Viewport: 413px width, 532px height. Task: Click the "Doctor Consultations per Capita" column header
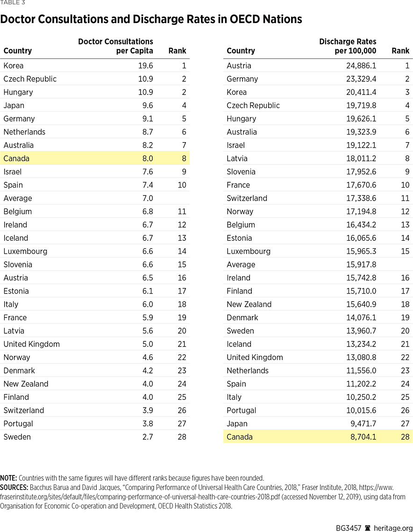tap(115, 46)
